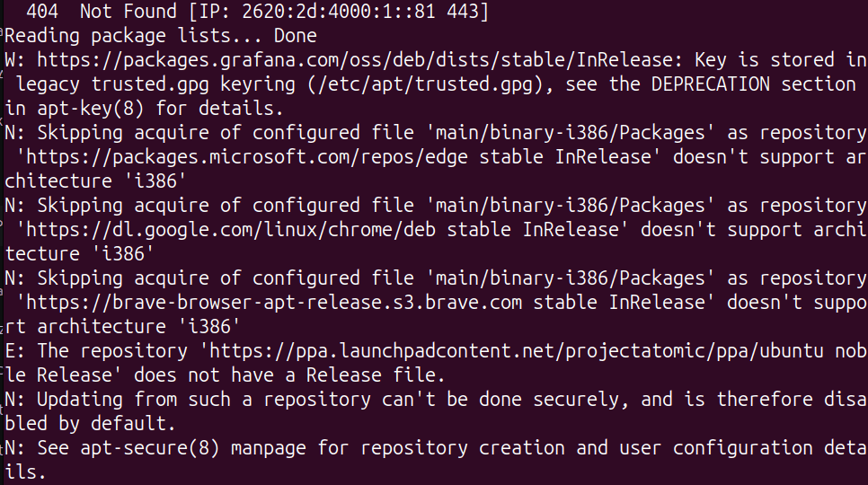Screen dimensions: 868x485
Task: Click the 'E:' error prefix
Action: coord(14,350)
